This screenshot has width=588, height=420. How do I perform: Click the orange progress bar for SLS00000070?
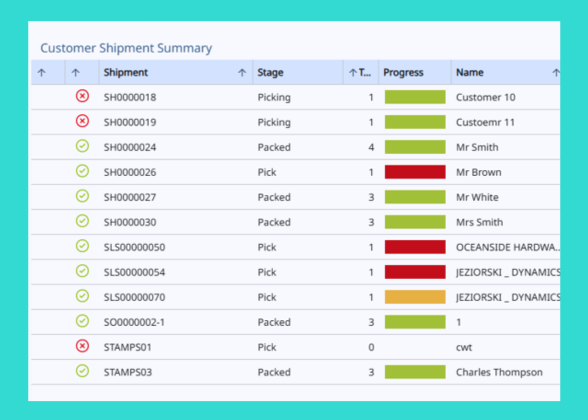click(x=415, y=297)
